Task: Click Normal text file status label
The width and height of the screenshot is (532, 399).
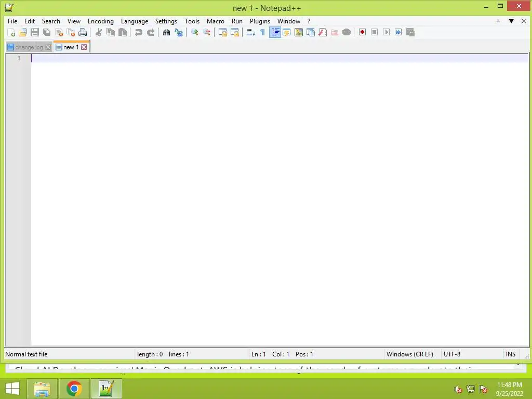Action: (26, 354)
